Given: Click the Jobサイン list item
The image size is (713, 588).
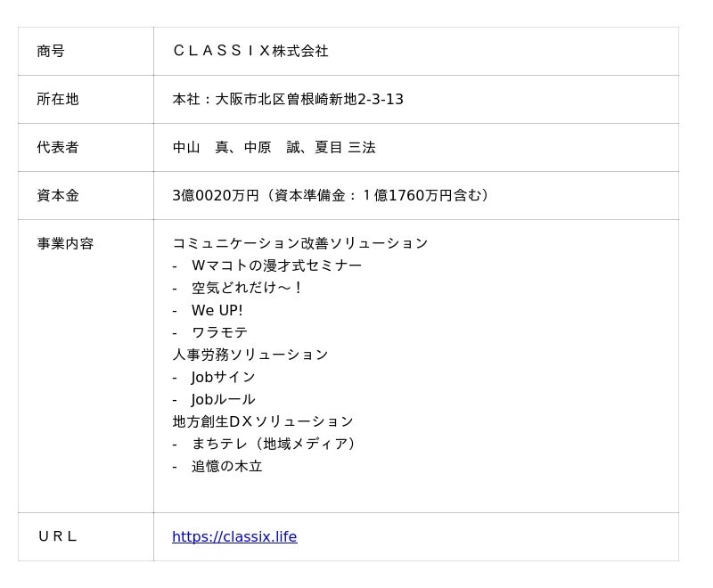Looking at the screenshot, I should [x=224, y=377].
